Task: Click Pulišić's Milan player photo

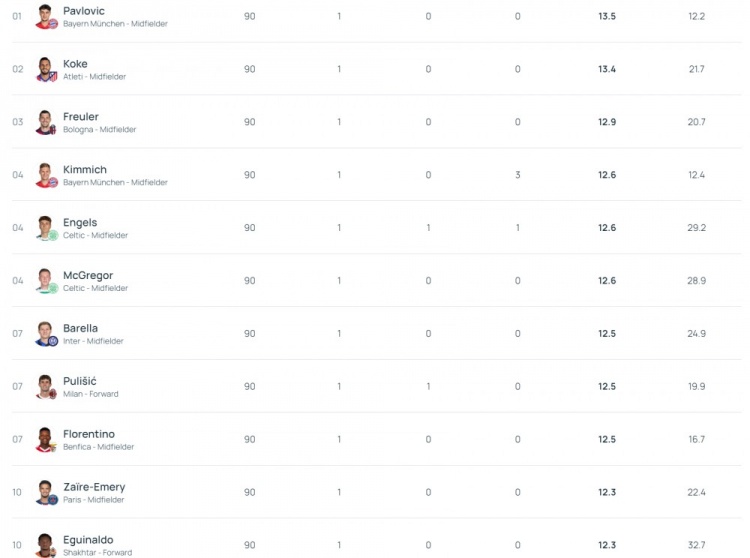Action: click(x=46, y=387)
